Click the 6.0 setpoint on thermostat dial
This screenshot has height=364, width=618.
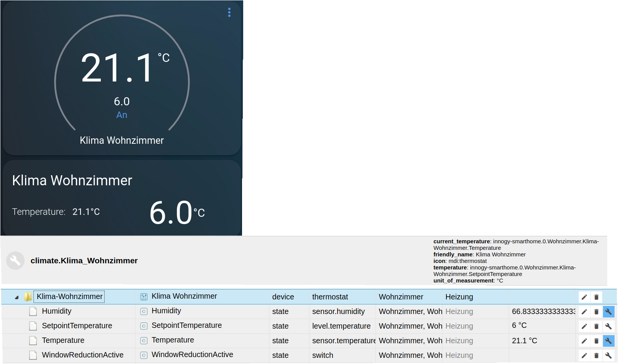click(122, 101)
